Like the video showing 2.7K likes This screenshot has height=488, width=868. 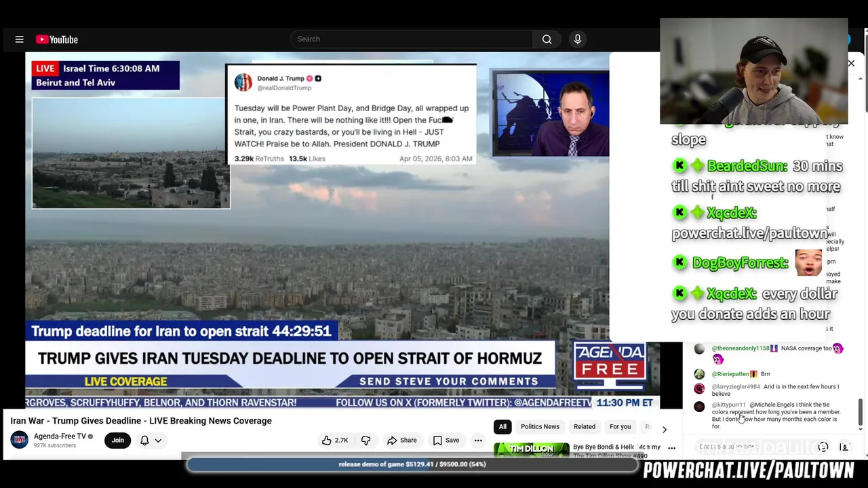(335, 441)
